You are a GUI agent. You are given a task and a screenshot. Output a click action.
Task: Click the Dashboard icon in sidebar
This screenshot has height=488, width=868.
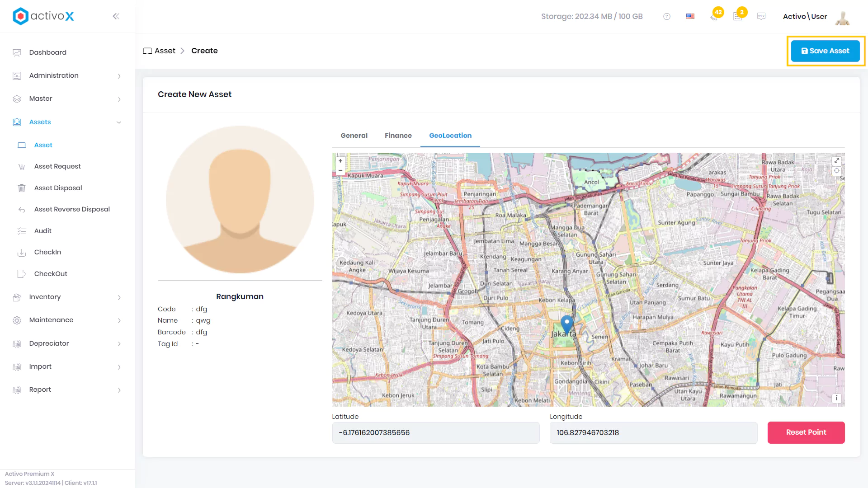[x=17, y=52]
